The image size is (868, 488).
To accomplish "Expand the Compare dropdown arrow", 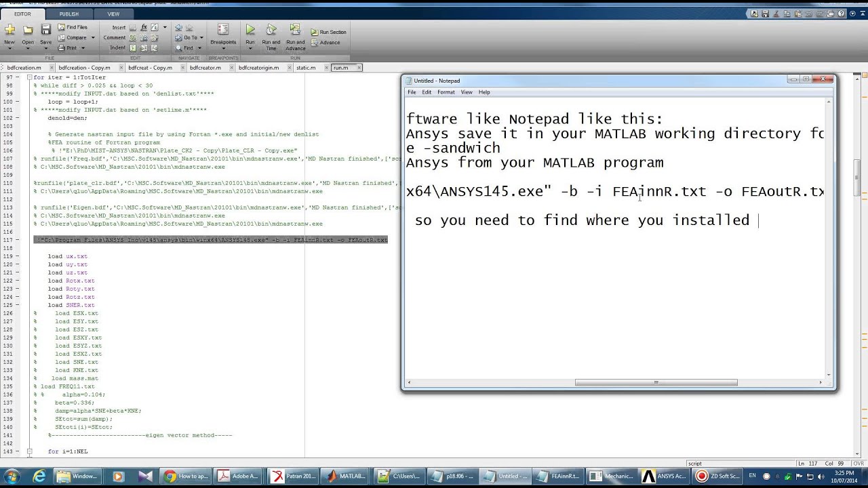I will pyautogui.click(x=93, y=37).
